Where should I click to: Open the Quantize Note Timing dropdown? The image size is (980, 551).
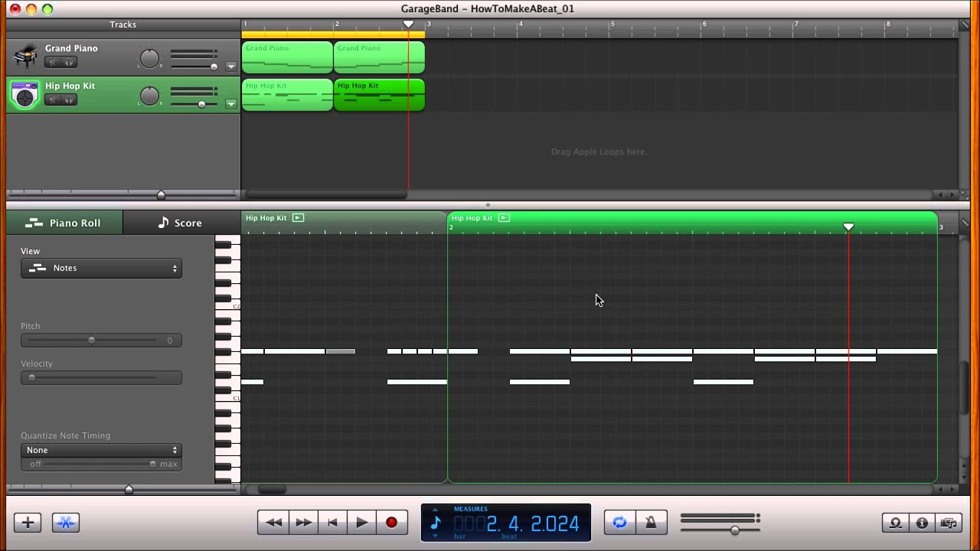101,450
